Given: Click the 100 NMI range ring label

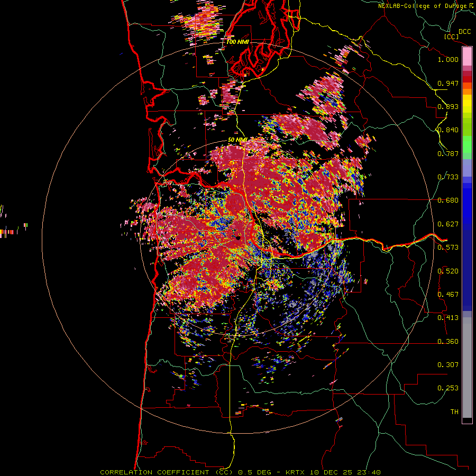Looking at the screenshot, I should click(237, 42).
